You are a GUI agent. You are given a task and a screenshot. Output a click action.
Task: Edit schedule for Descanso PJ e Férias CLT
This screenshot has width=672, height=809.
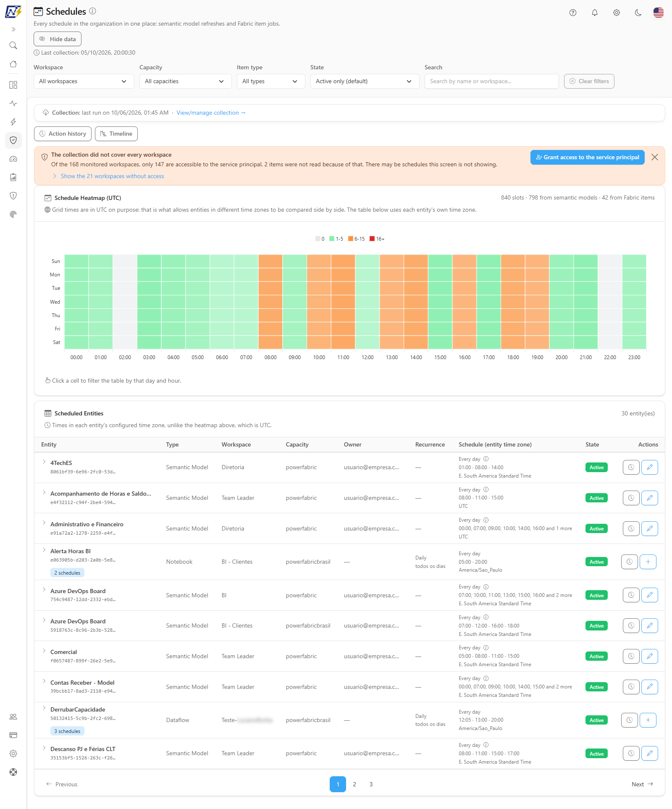[x=650, y=754]
